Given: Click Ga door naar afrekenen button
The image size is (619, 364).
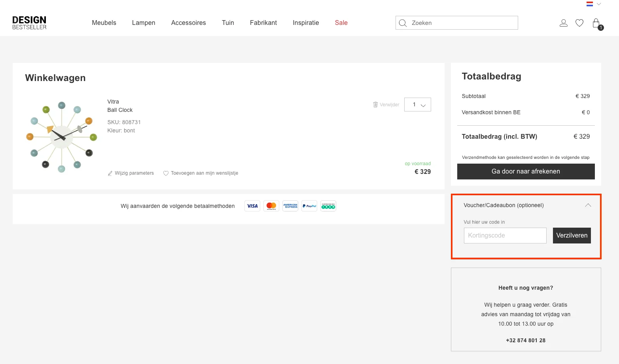Looking at the screenshot, I should click(x=526, y=172).
